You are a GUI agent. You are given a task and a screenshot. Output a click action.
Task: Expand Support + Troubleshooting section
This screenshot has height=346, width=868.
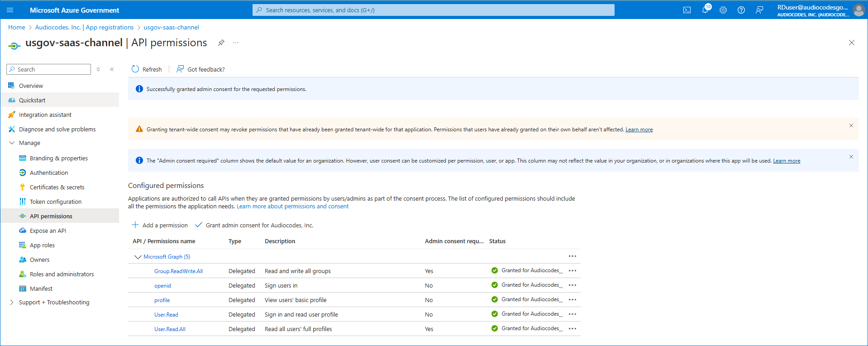(x=12, y=302)
